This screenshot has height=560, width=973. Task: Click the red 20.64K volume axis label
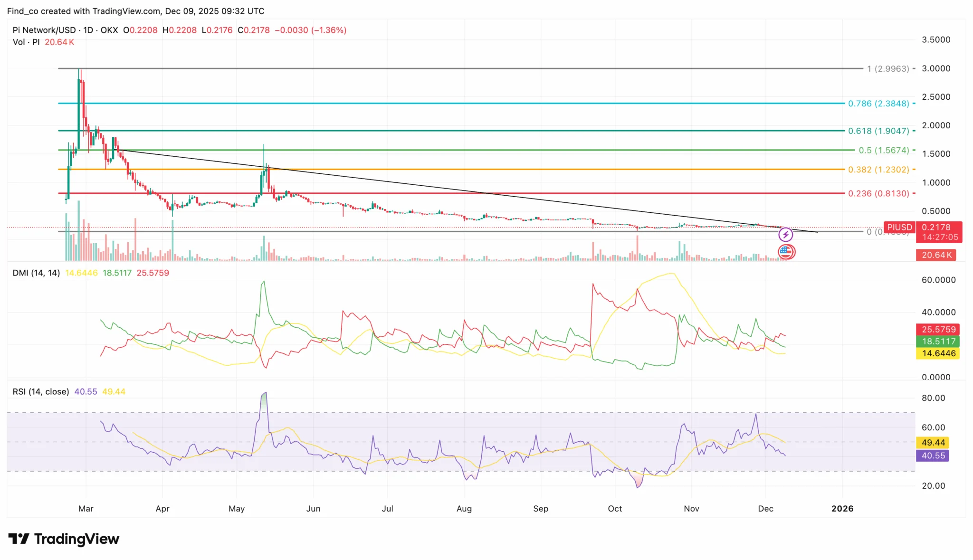pyautogui.click(x=936, y=255)
